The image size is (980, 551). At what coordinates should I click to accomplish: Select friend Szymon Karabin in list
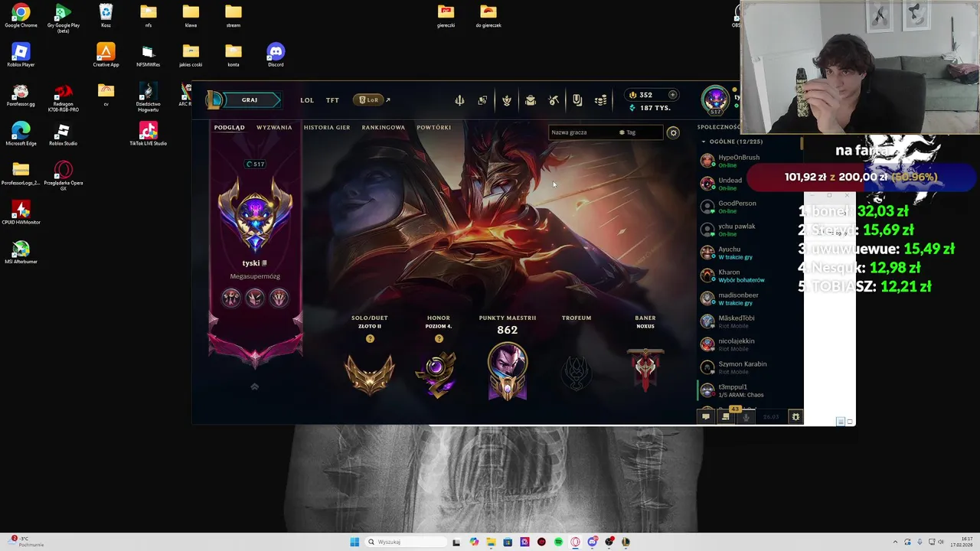tap(749, 367)
